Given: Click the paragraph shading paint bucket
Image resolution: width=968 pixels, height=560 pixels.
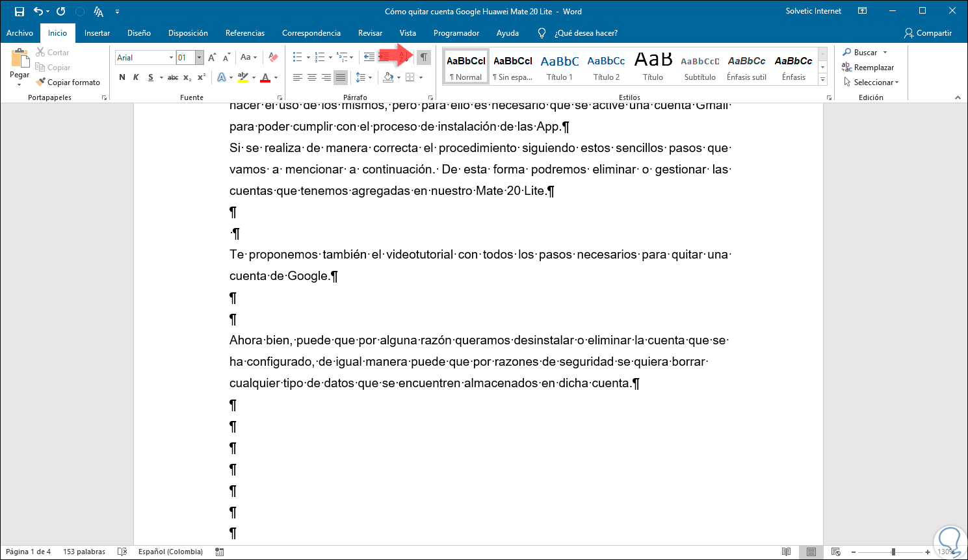Looking at the screenshot, I should pos(388,77).
